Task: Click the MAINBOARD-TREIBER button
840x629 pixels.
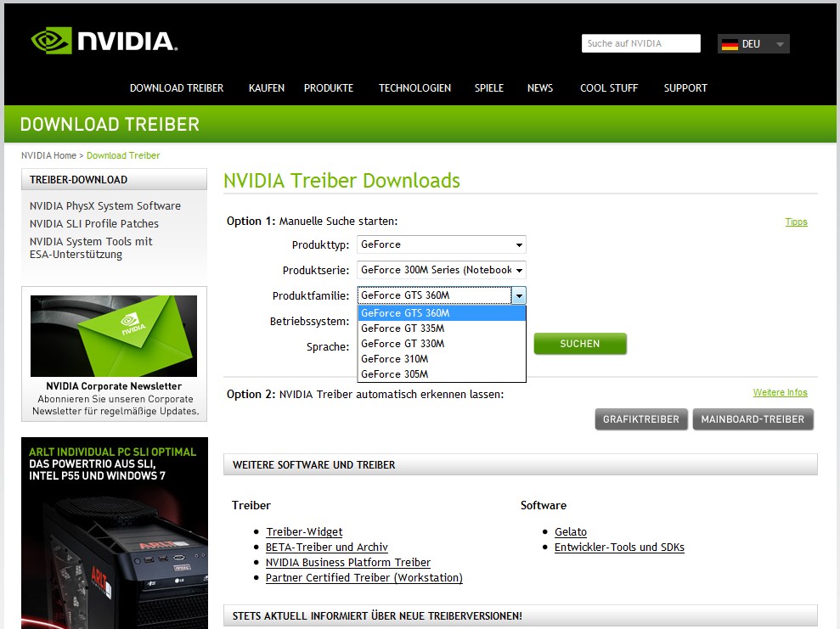Action: click(753, 419)
